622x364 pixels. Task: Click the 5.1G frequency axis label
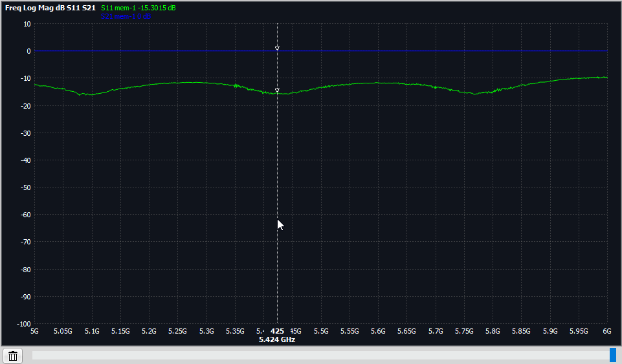click(92, 331)
